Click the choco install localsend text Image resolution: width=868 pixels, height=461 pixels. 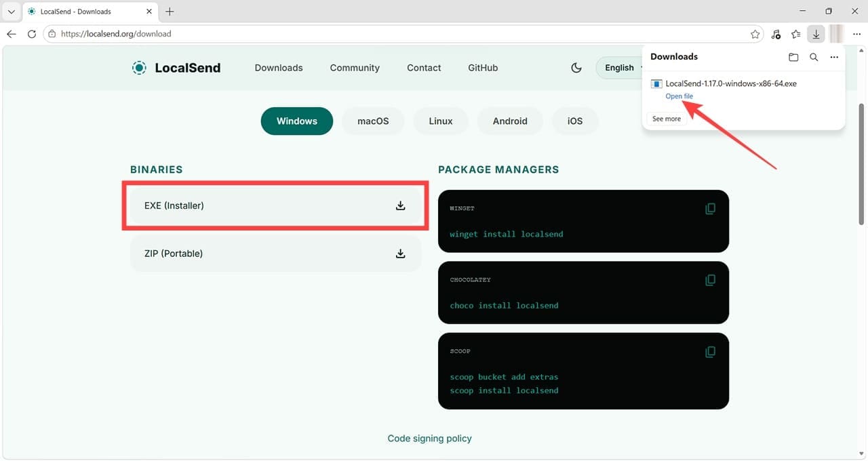(504, 306)
